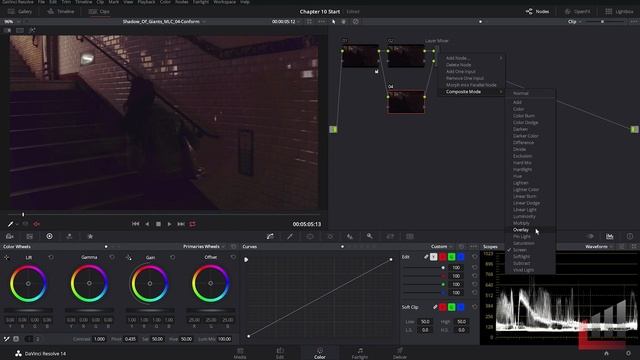Select Morph into Parallel Node
This screenshot has width=640, height=360.
pyautogui.click(x=471, y=85)
